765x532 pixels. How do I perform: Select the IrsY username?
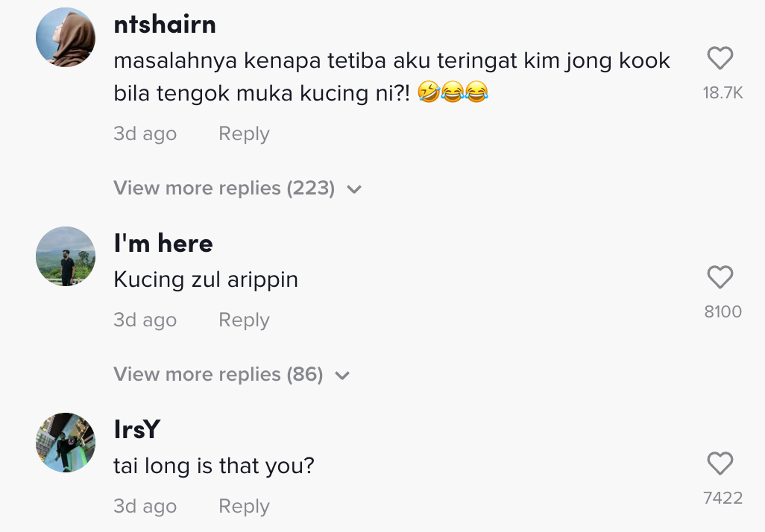point(137,430)
